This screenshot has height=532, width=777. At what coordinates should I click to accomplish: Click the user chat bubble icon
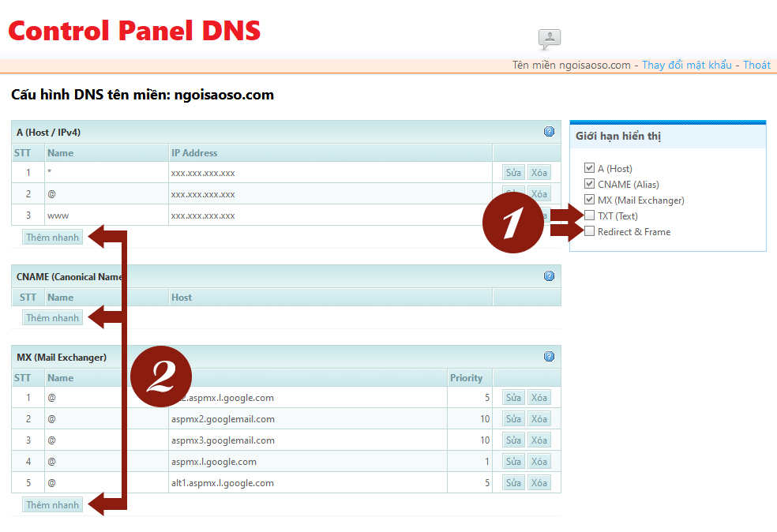(549, 38)
